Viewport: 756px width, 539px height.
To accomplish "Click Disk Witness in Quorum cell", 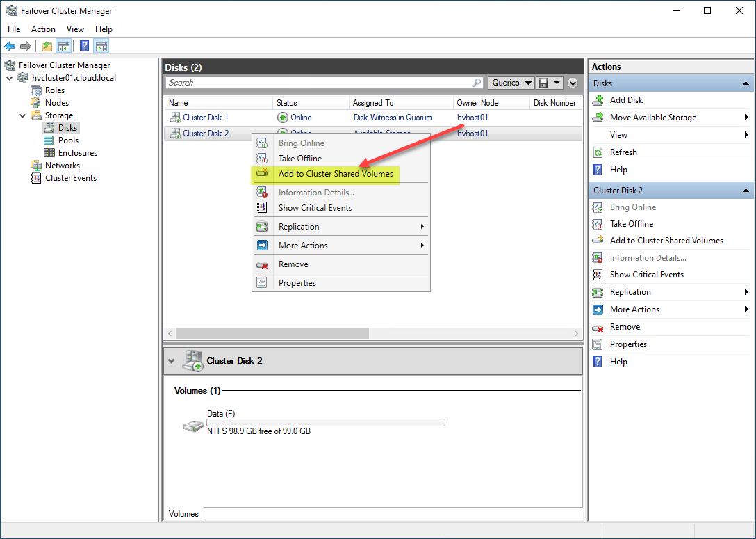I will coord(393,118).
